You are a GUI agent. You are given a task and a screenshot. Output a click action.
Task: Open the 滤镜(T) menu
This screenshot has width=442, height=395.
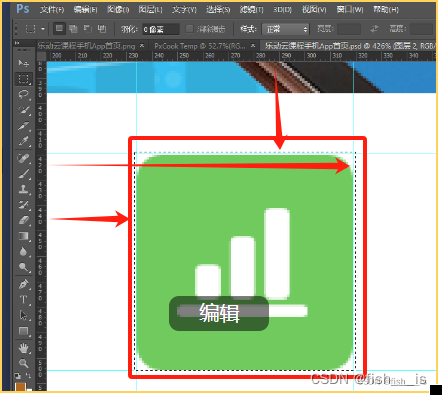point(251,10)
